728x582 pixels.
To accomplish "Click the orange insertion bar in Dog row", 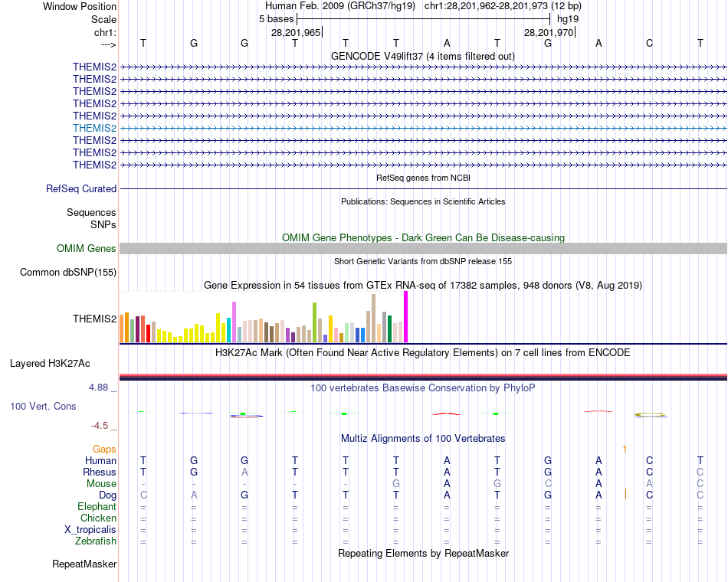I will pos(625,494).
